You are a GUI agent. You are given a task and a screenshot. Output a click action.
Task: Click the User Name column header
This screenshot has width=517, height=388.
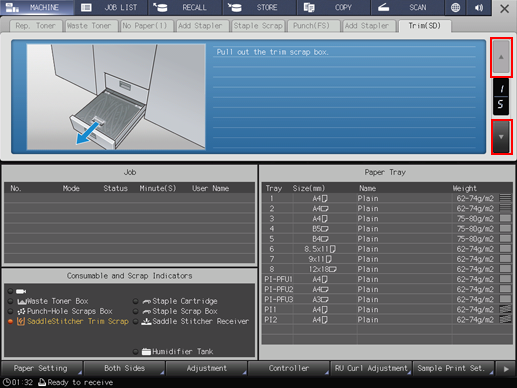point(210,188)
